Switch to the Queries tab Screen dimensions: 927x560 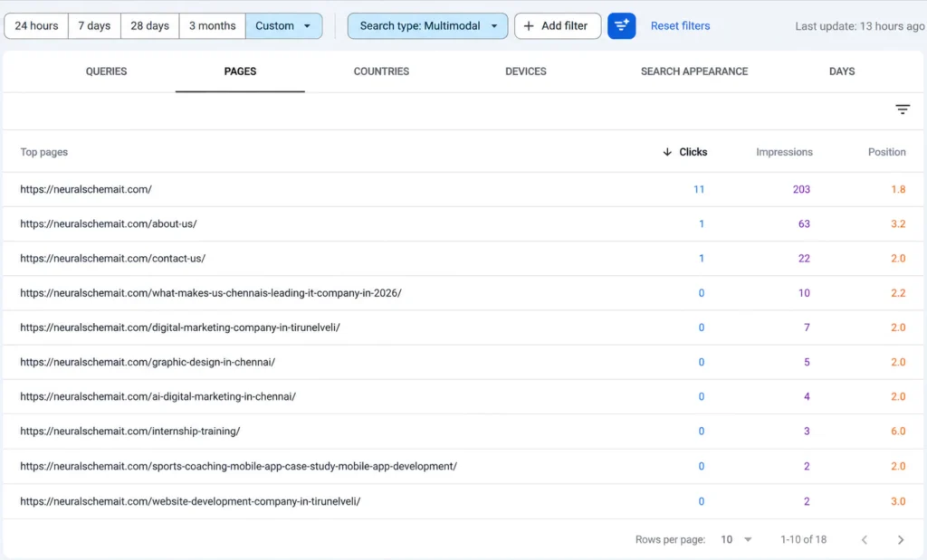coord(107,71)
